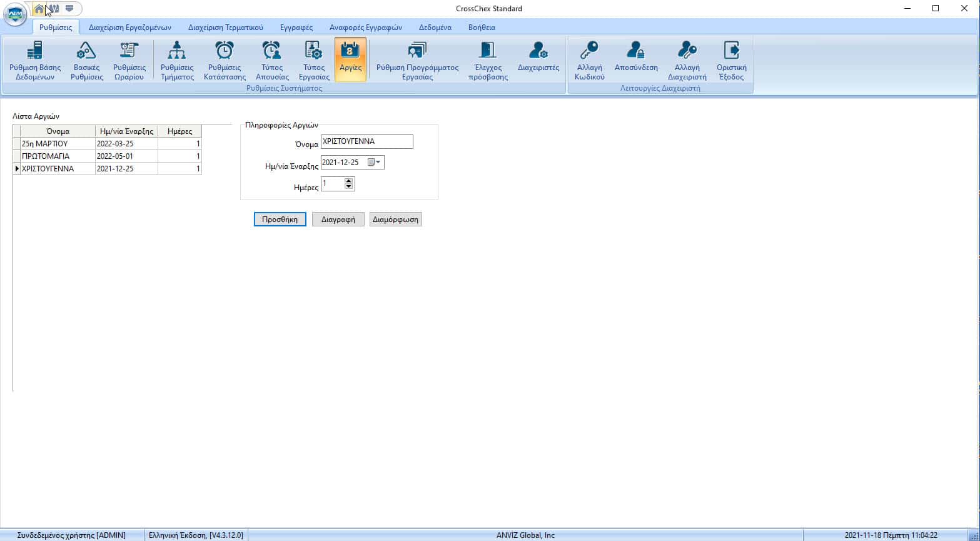This screenshot has height=541, width=980.
Task: Open Έλεγχος πρόσβασης access control
Action: (x=488, y=61)
